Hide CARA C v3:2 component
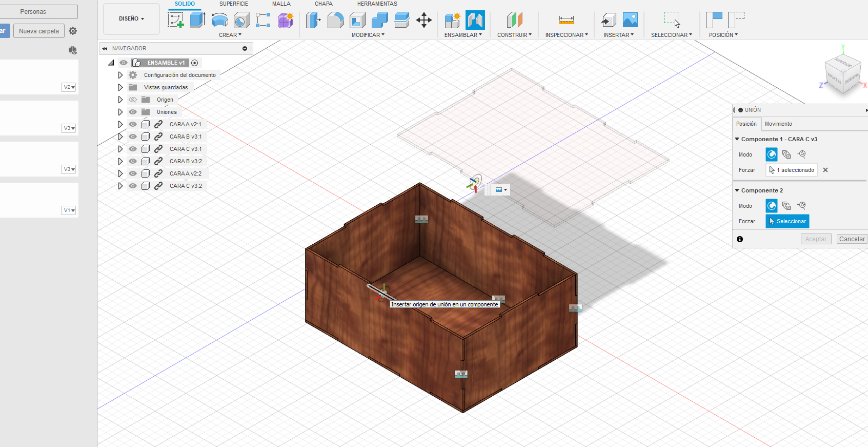This screenshot has height=447, width=868. (x=133, y=186)
